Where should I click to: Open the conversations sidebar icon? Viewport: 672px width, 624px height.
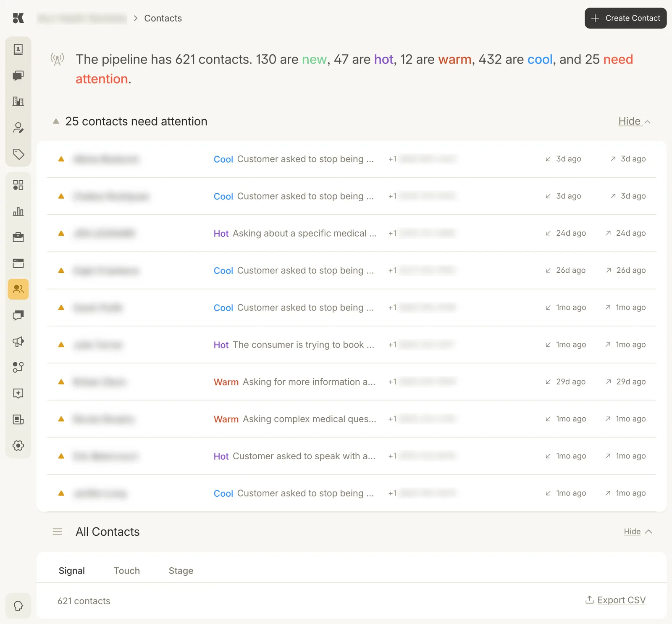(18, 316)
